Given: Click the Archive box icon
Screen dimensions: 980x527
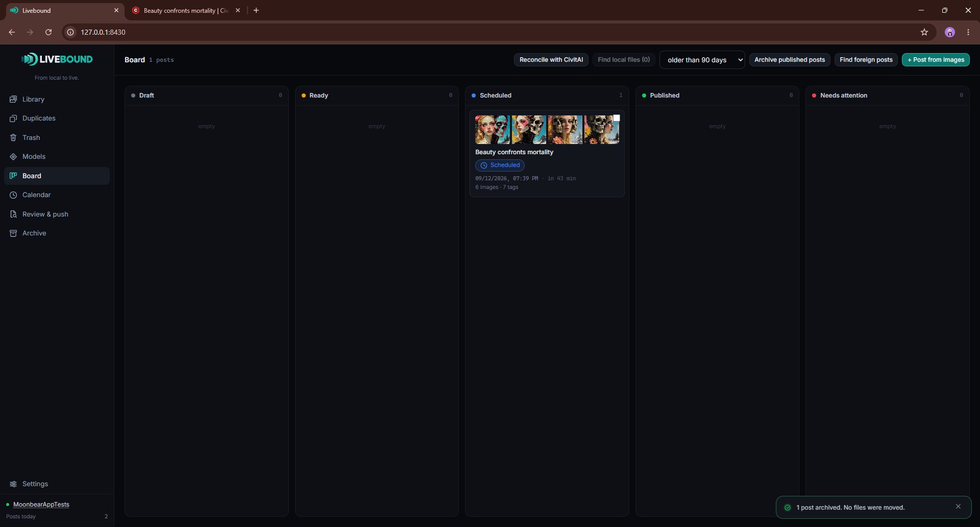Looking at the screenshot, I should (x=13, y=233).
